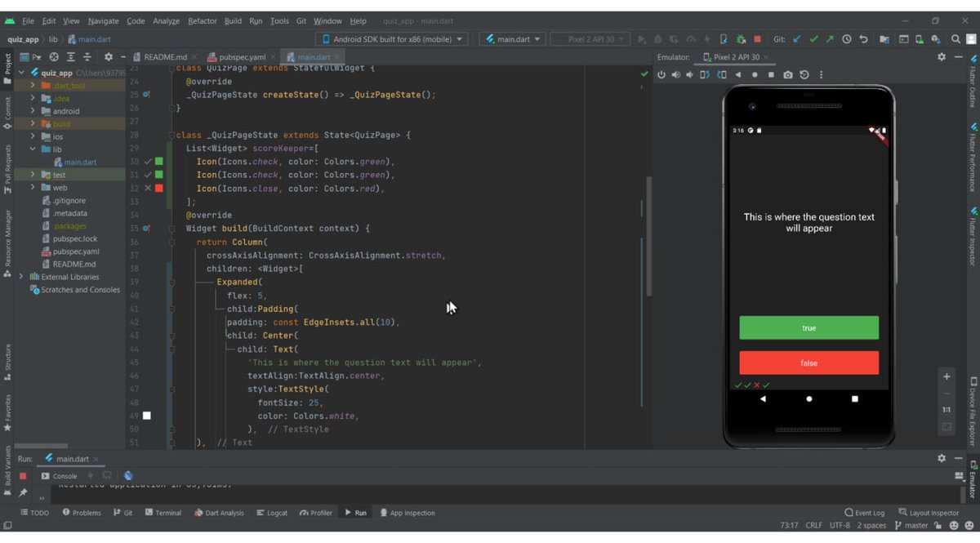Stop the running app from the main toolbar

758,39
